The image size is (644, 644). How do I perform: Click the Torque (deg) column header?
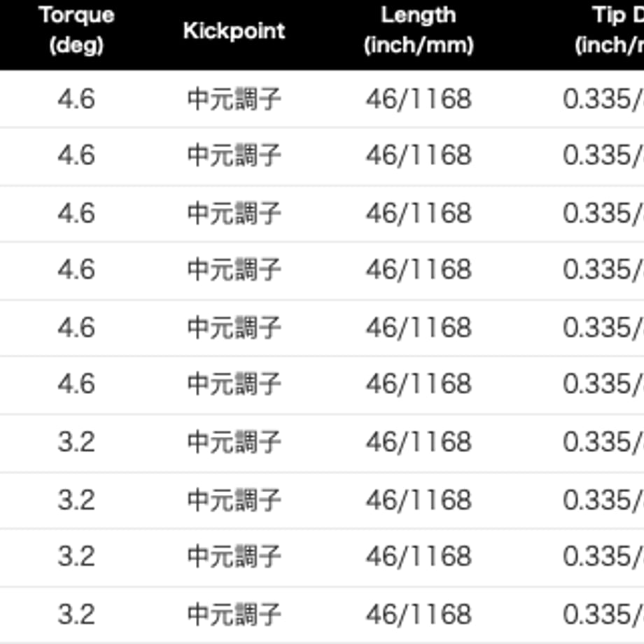click(76, 30)
